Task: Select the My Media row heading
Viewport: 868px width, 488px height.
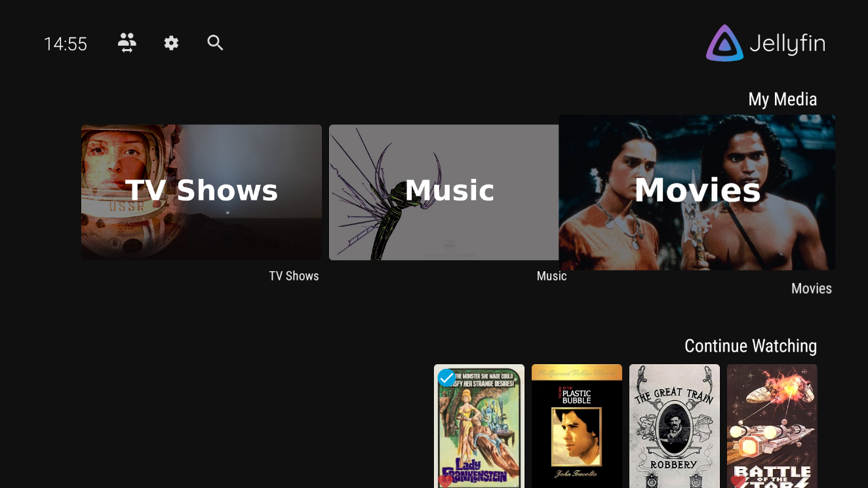Action: click(x=782, y=100)
